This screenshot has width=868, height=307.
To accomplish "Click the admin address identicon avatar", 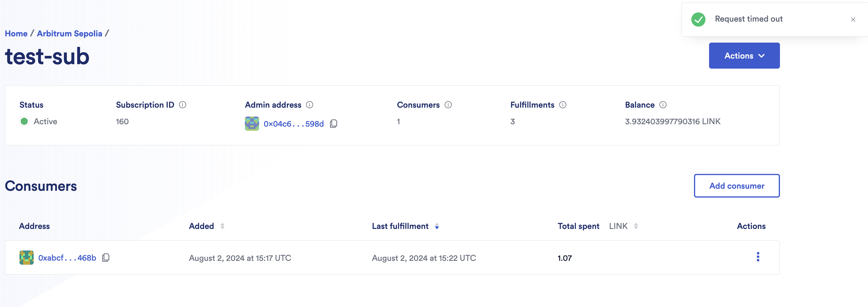I will [252, 124].
